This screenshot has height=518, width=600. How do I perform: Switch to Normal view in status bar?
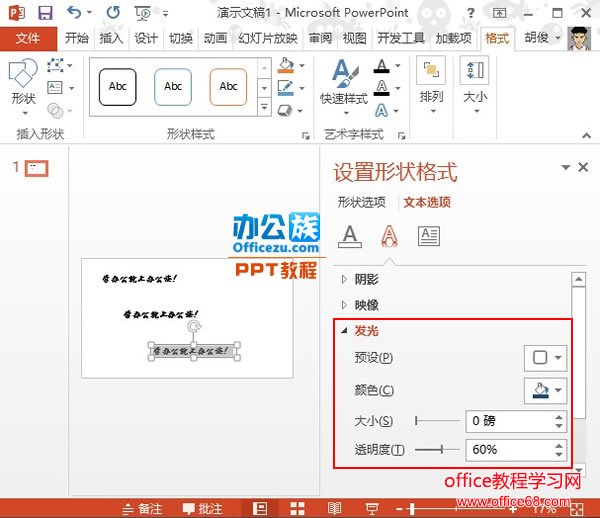click(x=260, y=508)
